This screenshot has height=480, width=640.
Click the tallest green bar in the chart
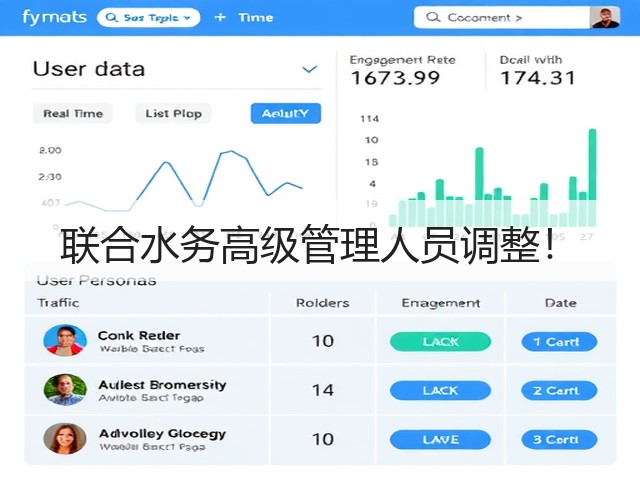(592, 177)
